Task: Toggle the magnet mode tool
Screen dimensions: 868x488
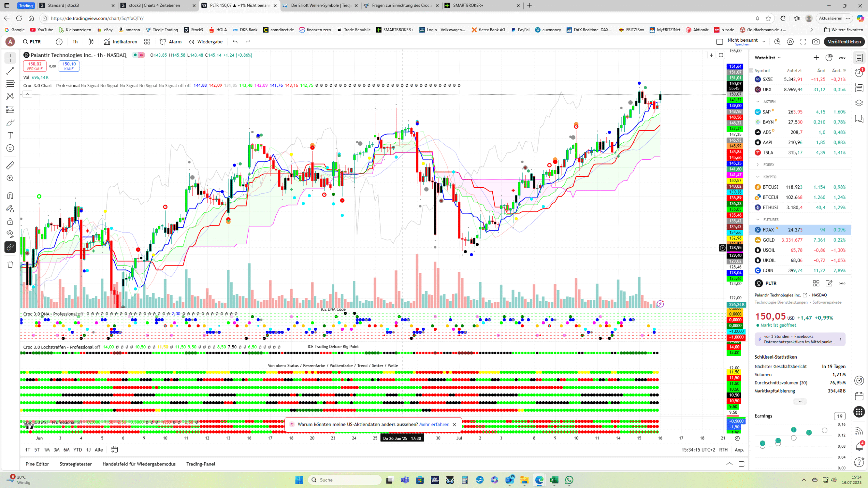Action: click(10, 195)
